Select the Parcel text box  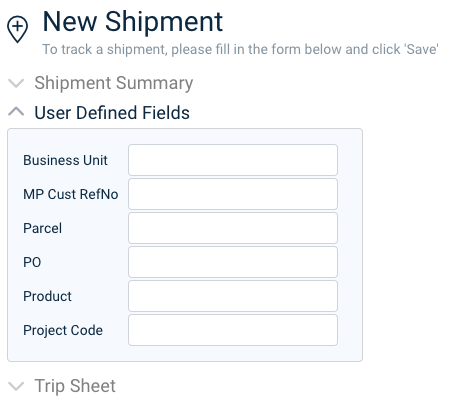click(233, 228)
